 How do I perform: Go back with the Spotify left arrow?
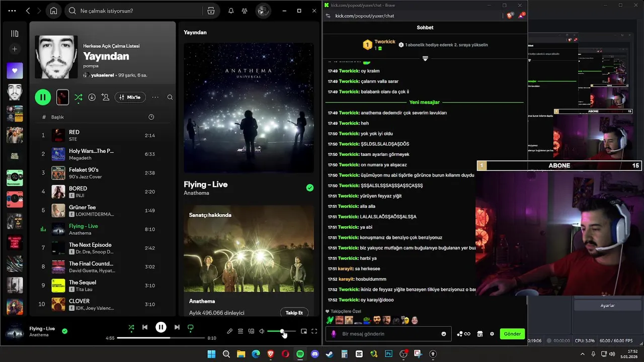coord(28,11)
